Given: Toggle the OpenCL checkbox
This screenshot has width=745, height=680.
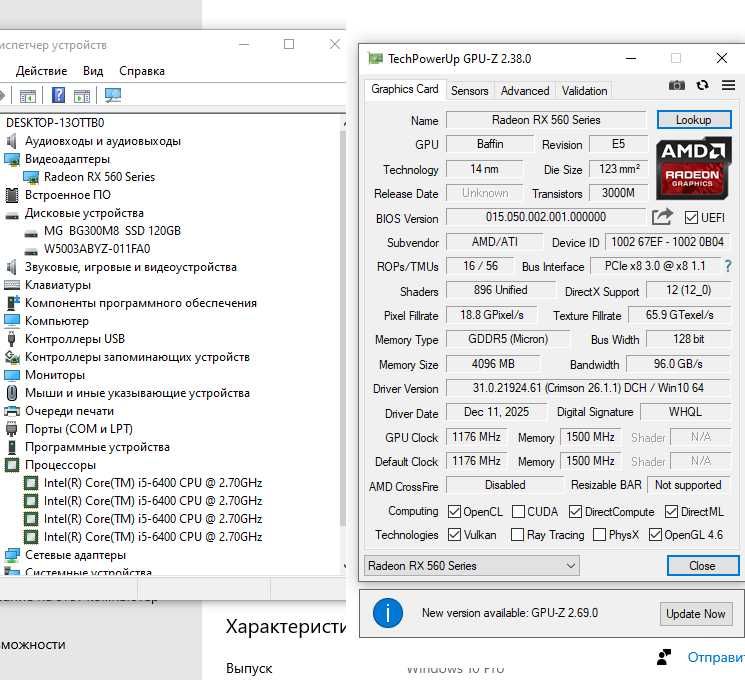Looking at the screenshot, I should pos(454,511).
